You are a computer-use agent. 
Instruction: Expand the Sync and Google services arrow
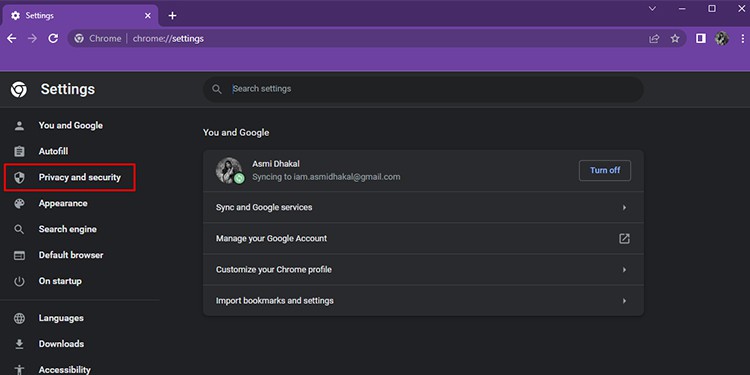click(624, 208)
